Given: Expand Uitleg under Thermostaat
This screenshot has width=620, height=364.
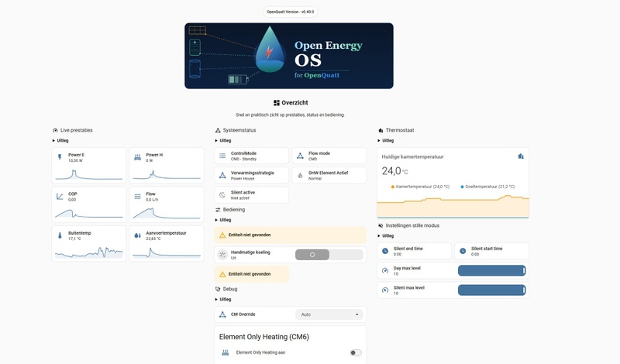Looking at the screenshot, I should point(385,140).
